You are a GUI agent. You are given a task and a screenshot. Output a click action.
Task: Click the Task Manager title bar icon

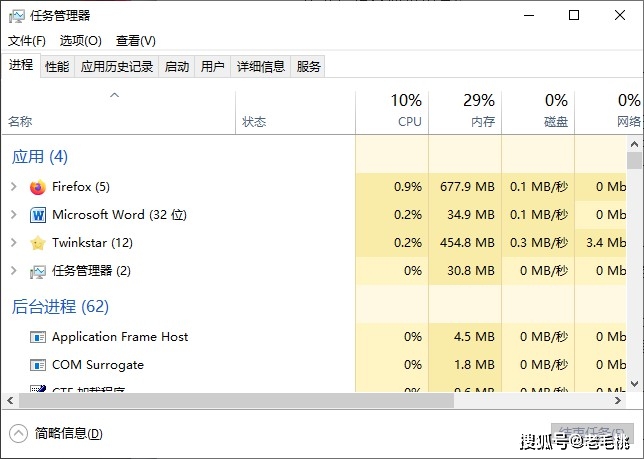pos(17,16)
